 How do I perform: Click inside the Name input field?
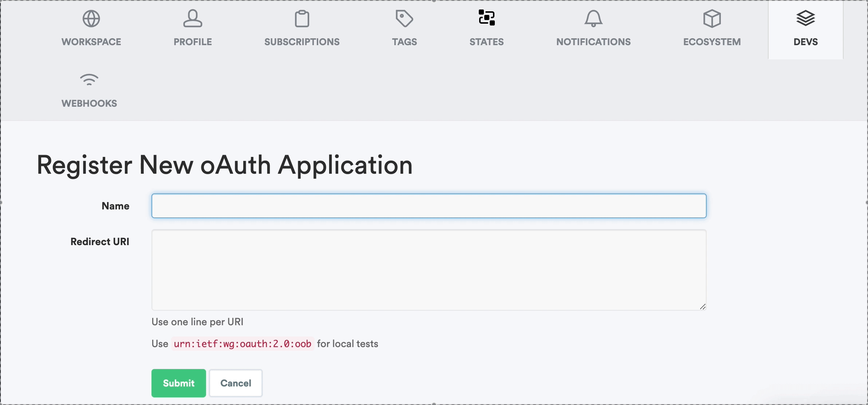(x=428, y=205)
